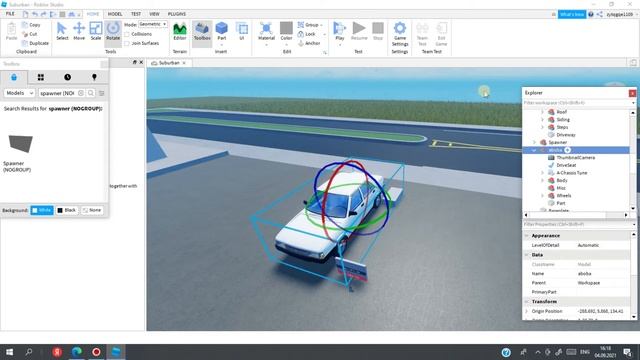Set Toolbox background to None
The width and height of the screenshot is (640, 360).
92,210
